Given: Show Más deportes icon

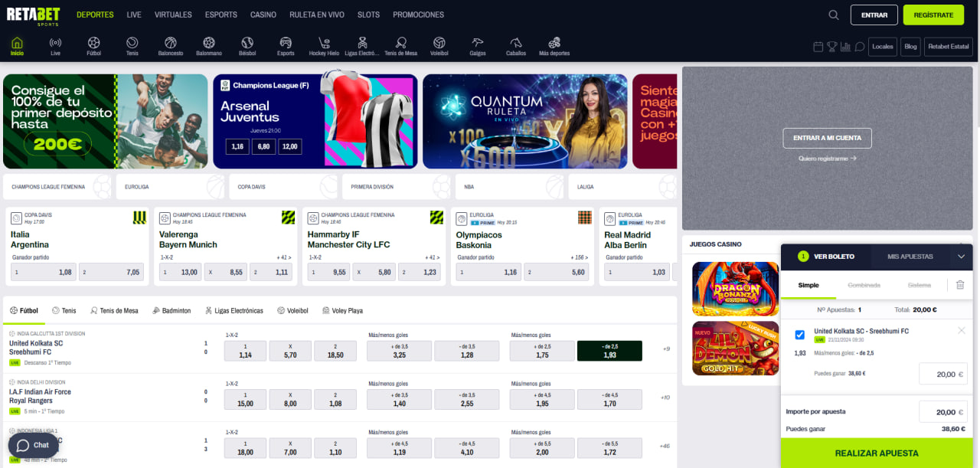Looking at the screenshot, I should [x=554, y=46].
